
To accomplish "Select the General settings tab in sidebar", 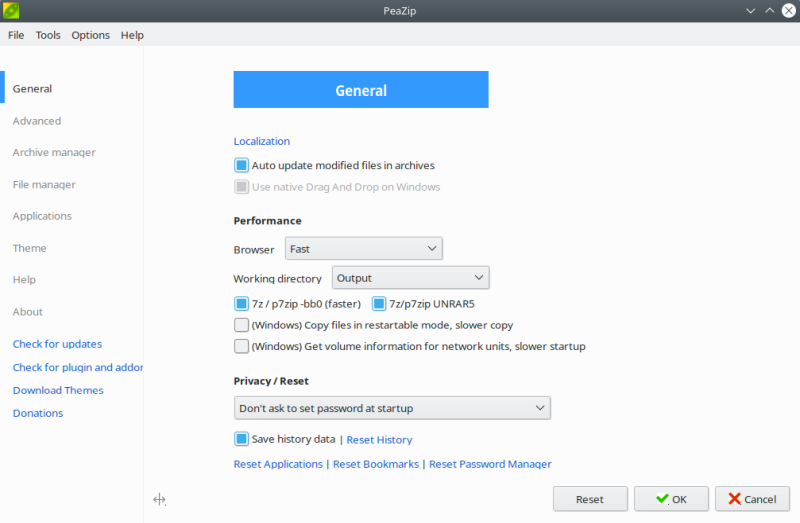I will pyautogui.click(x=32, y=89).
